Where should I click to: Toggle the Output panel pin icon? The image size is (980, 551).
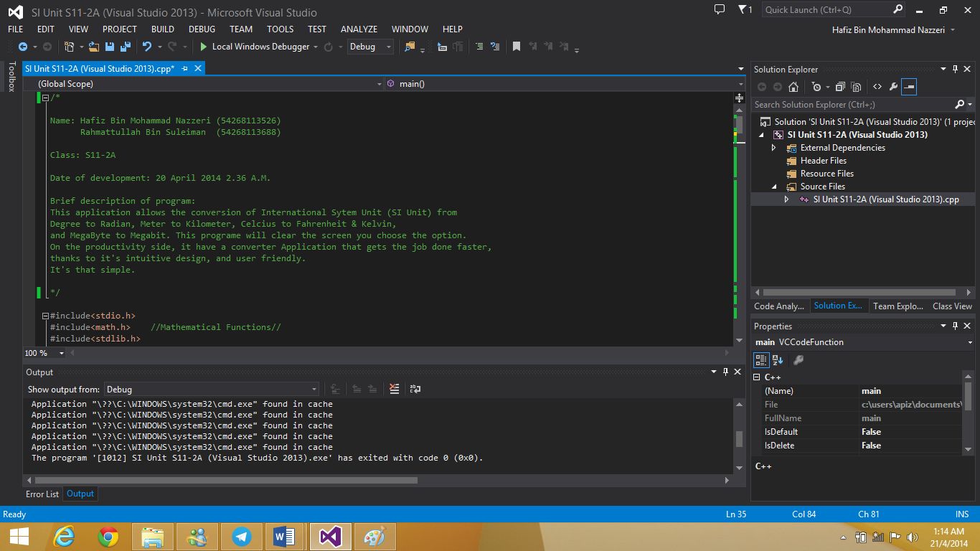coord(725,372)
